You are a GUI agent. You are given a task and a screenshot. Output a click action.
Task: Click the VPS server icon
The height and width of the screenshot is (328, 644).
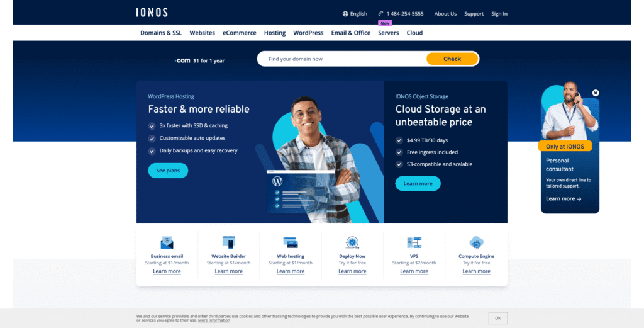point(414,242)
